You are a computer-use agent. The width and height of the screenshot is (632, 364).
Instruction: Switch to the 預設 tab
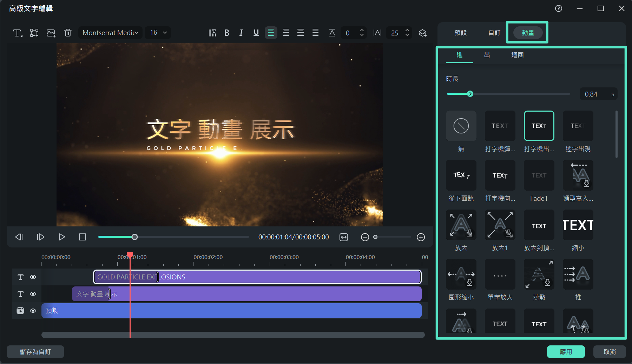[x=461, y=33]
